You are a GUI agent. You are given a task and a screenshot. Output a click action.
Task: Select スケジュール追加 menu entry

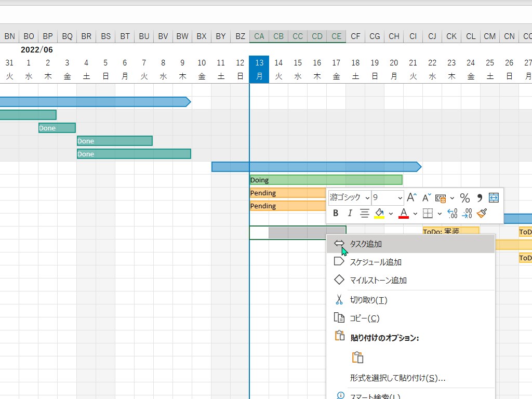(x=410, y=262)
